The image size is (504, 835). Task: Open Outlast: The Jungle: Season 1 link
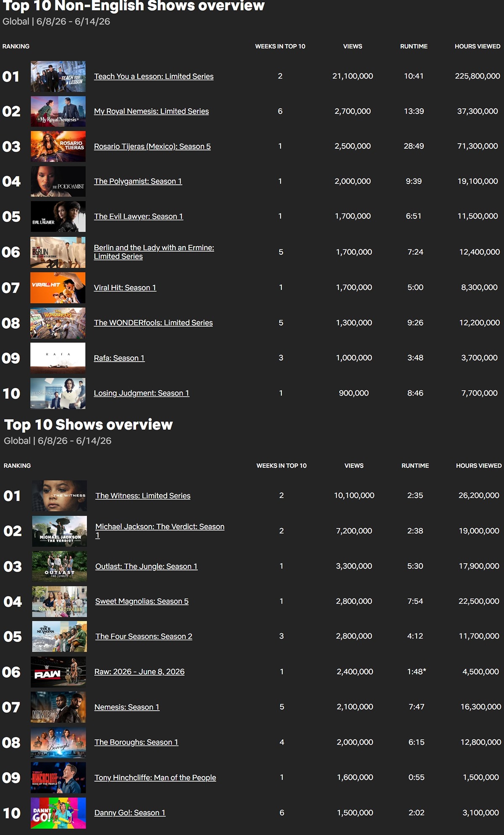point(147,566)
